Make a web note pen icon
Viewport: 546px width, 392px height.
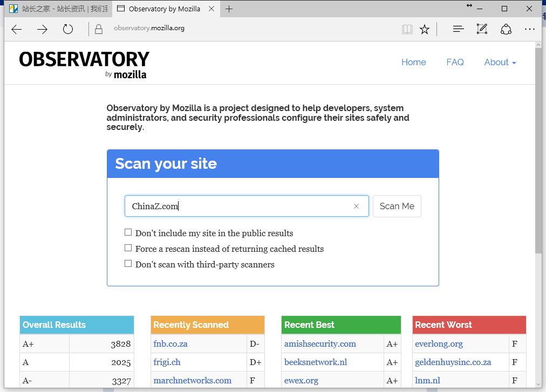[482, 29]
